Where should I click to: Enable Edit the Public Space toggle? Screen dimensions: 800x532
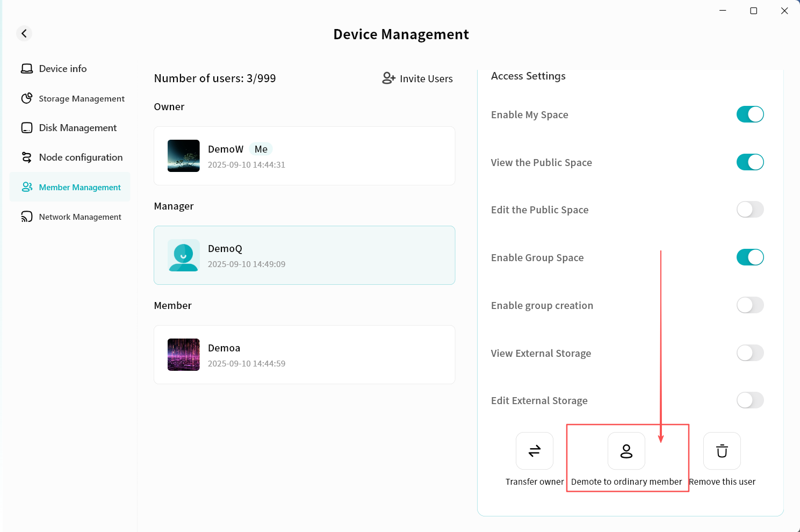(x=749, y=210)
